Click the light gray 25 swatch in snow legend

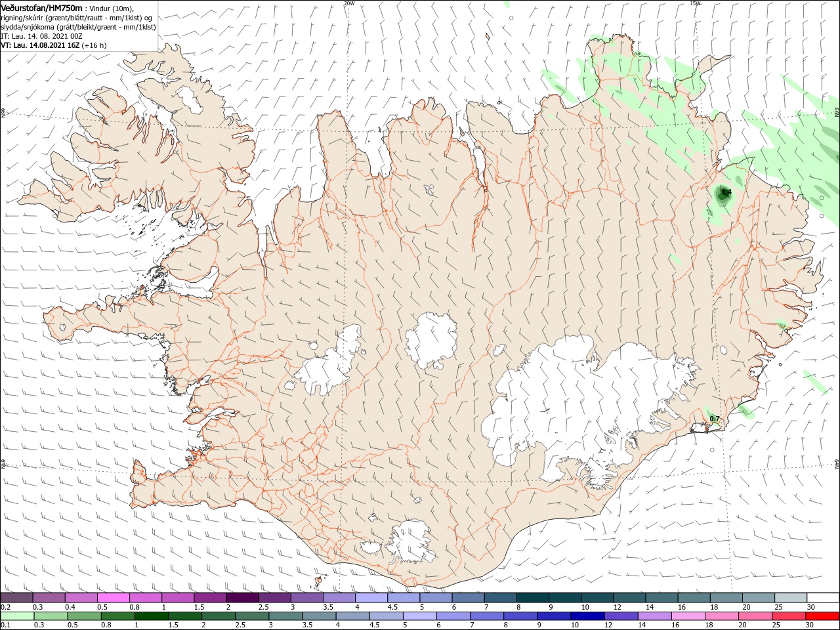click(x=791, y=598)
